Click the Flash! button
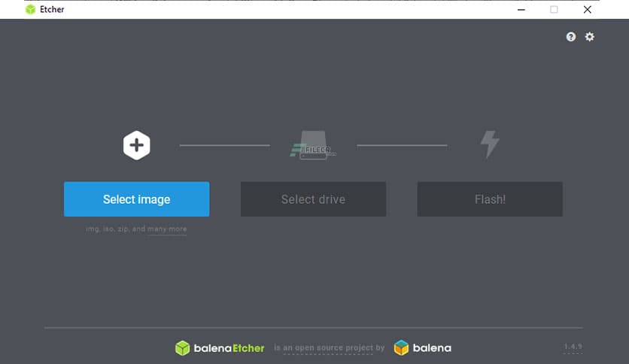Screen dimensions: 629x364 (490, 199)
